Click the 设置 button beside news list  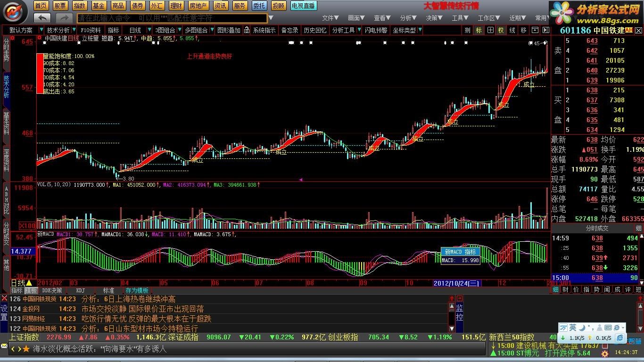[x=4, y=313]
